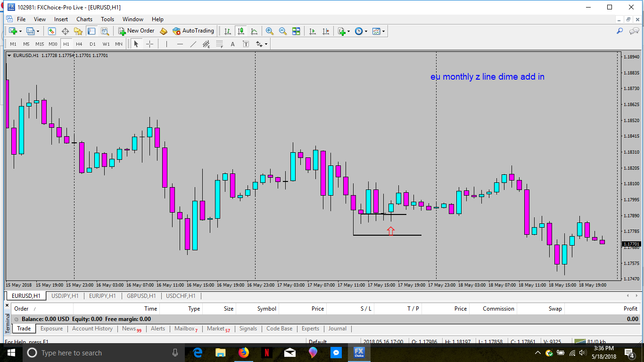644x362 pixels.
Task: Expand the Templates dropdown arrow
Action: pyautogui.click(x=384, y=32)
